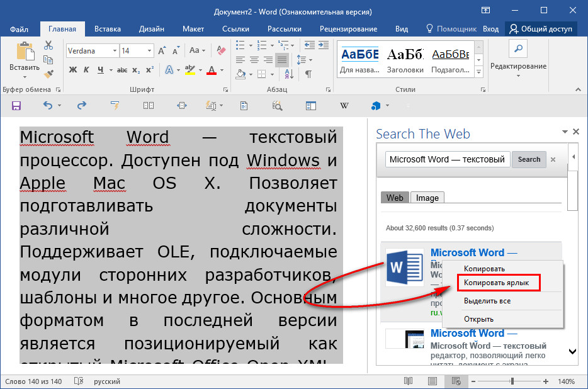Toggle italic К formatting
Screen dimensions: 588x389
click(86, 70)
